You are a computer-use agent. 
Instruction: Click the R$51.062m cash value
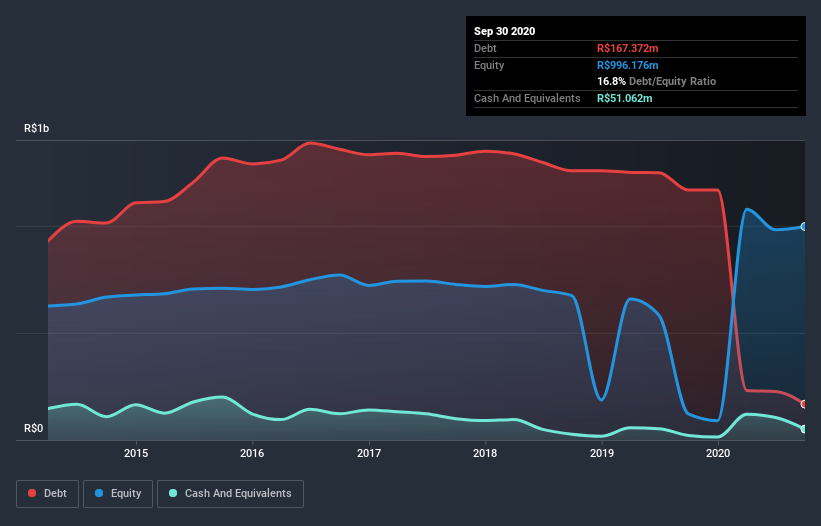point(625,98)
